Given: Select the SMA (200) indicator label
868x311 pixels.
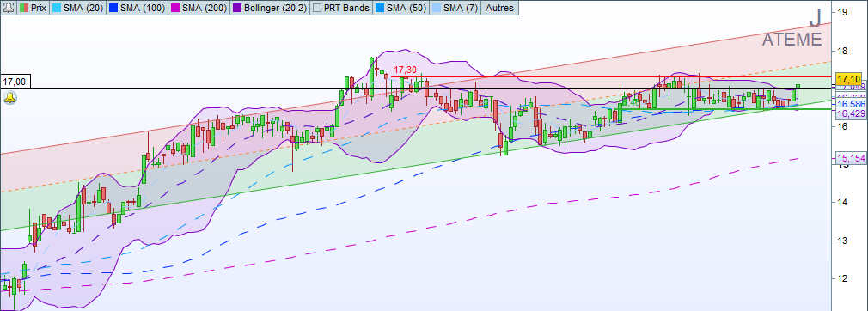Looking at the screenshot, I should pyautogui.click(x=205, y=8).
